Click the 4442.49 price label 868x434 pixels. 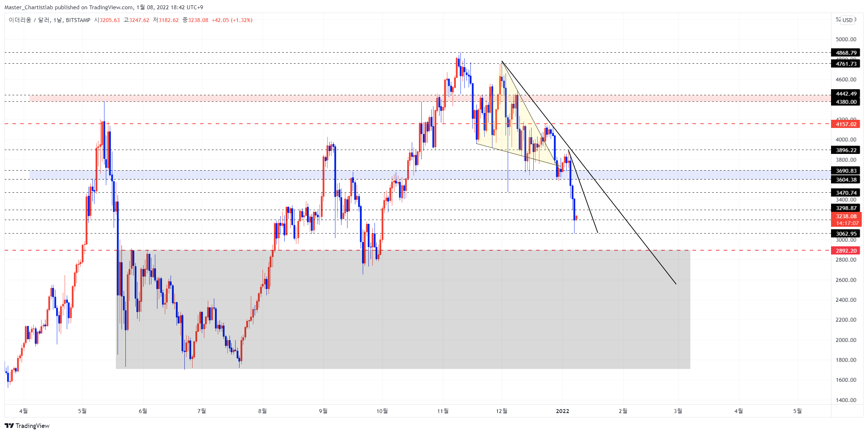point(846,93)
